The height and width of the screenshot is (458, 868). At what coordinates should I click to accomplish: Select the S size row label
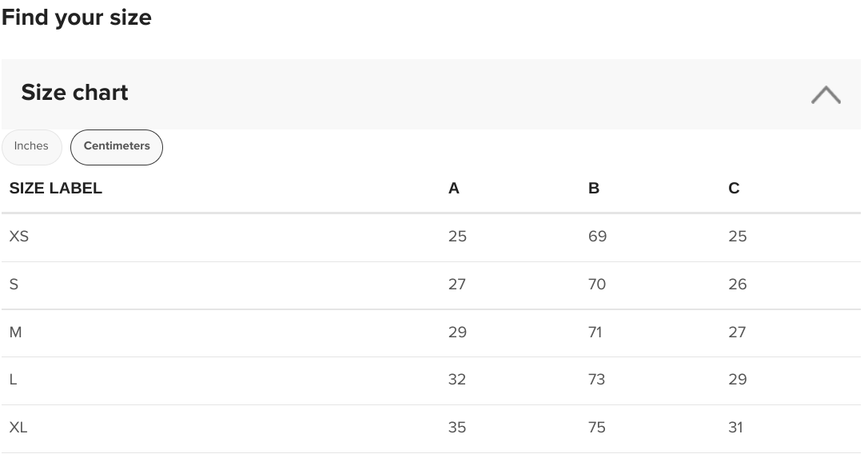click(14, 284)
